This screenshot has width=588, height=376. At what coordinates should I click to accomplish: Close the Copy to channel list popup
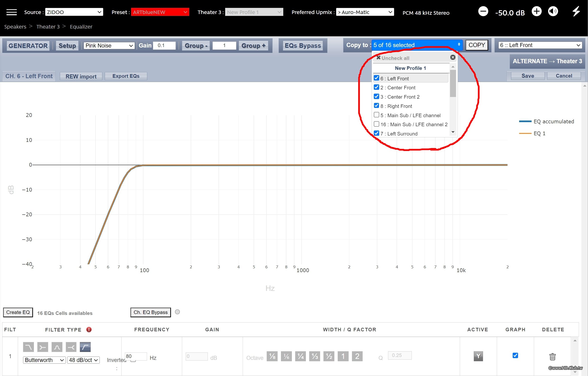coord(452,58)
